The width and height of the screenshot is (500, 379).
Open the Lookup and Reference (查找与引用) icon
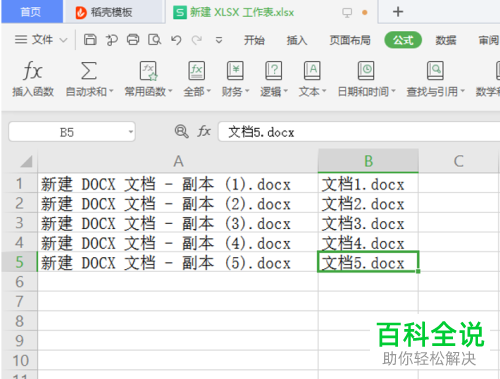(435, 71)
